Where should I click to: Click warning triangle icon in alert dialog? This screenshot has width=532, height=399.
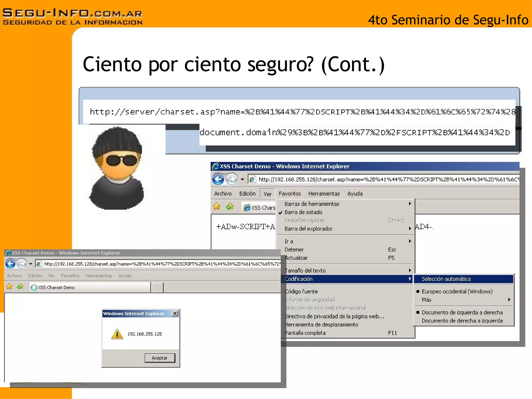[117, 334]
